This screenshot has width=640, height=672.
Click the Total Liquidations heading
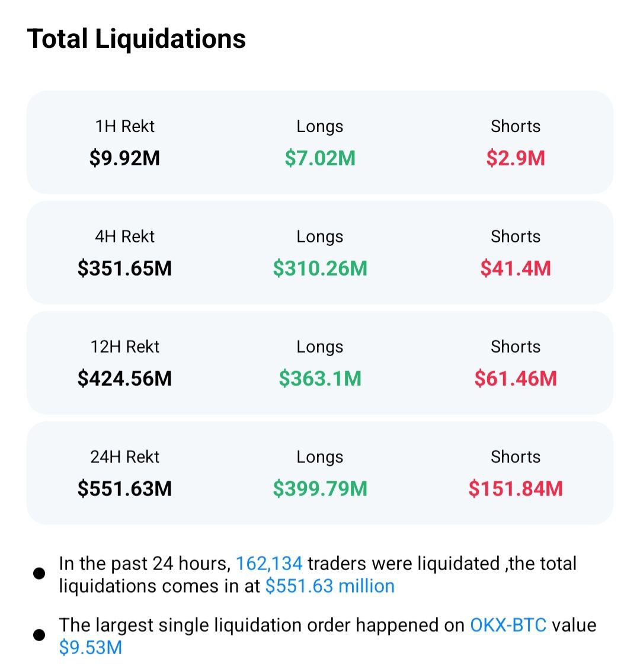click(x=136, y=39)
